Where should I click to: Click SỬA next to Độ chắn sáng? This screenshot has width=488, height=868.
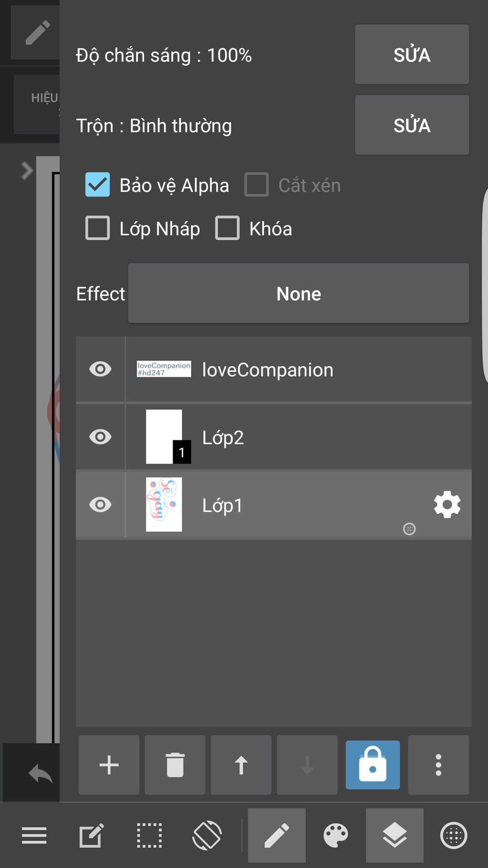point(412,54)
